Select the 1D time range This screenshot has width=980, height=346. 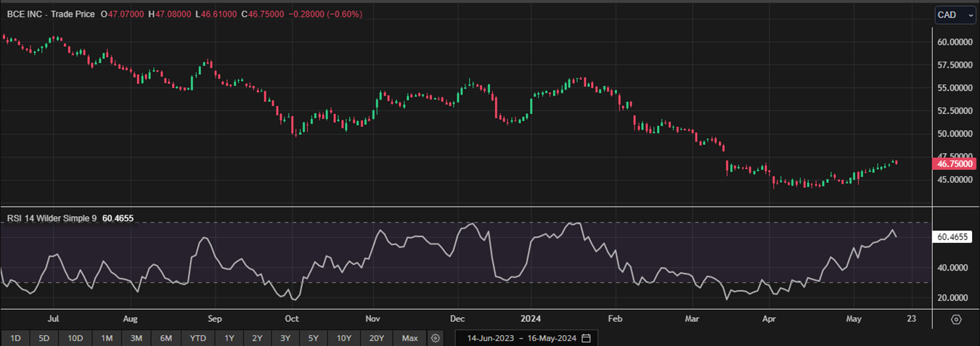point(15,338)
